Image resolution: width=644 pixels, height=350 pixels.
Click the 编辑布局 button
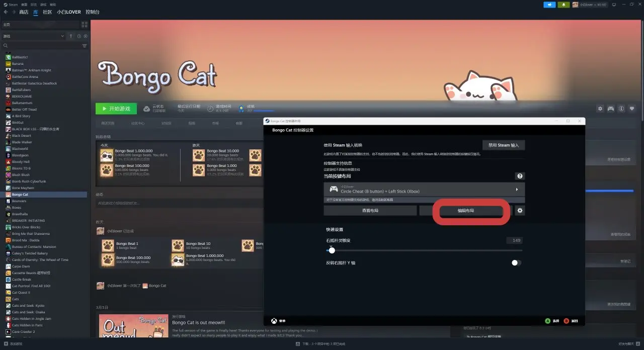click(x=465, y=211)
